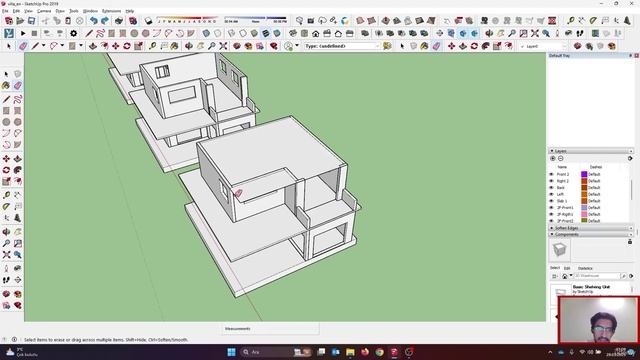The height and width of the screenshot is (360, 640).
Task: Open Windows Start button on taskbar
Action: [231, 352]
